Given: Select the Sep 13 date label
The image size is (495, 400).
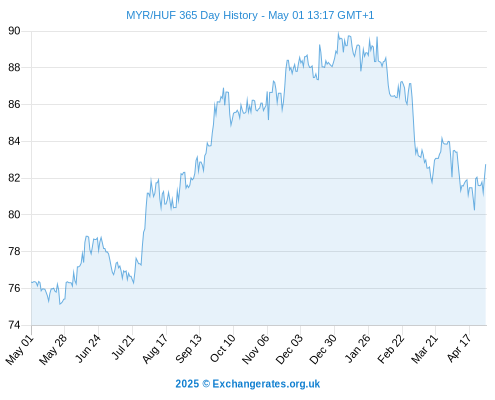Looking at the screenshot, I should (x=188, y=349).
